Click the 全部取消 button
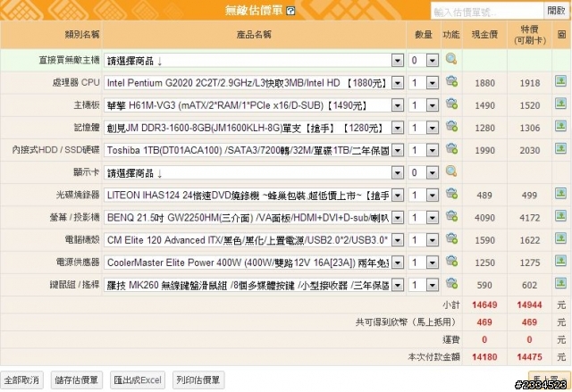The height and width of the screenshot is (392, 572). point(21,380)
